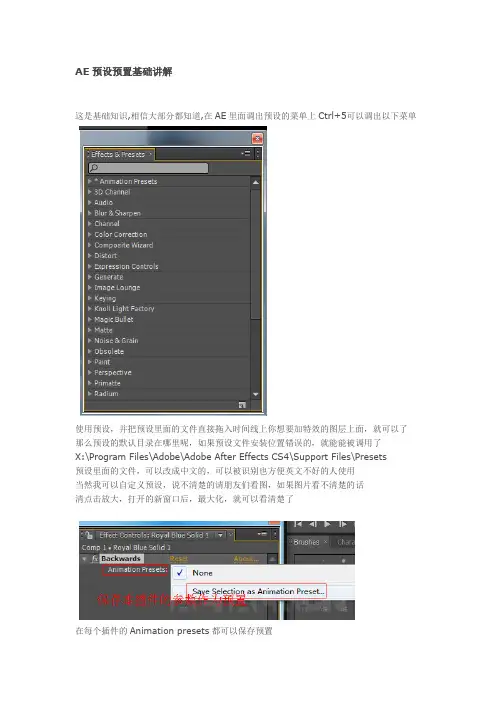This screenshot has width=496, height=702.
Task: Click the X:\Program Files\Adobe presets path line
Action: (231, 457)
